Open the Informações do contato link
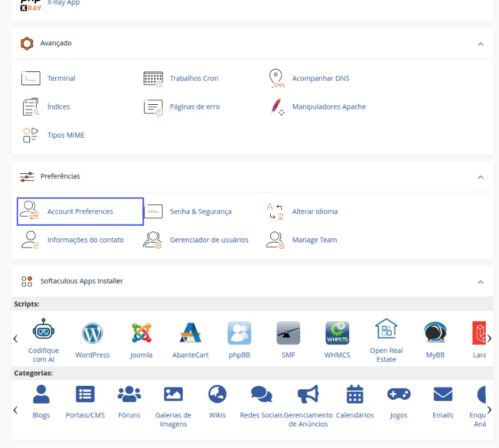 85,240
